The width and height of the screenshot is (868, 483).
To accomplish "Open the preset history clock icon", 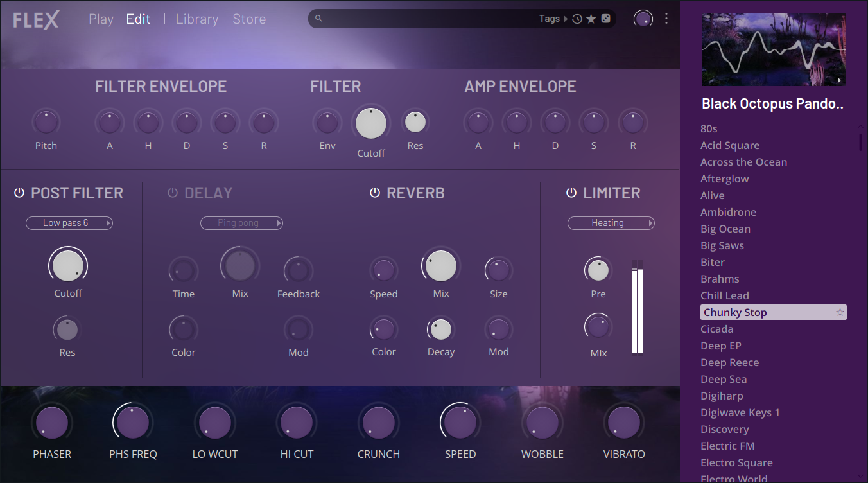I will click(577, 19).
